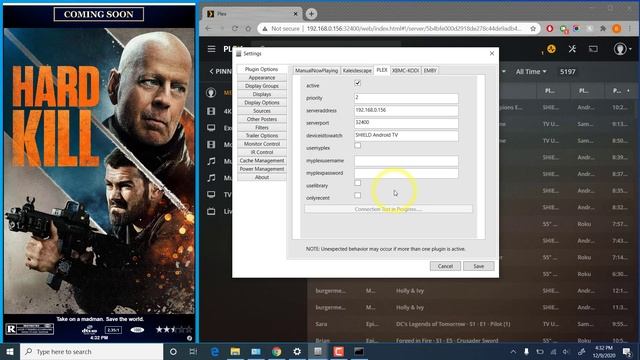Click the serverport input field

(x=406, y=123)
